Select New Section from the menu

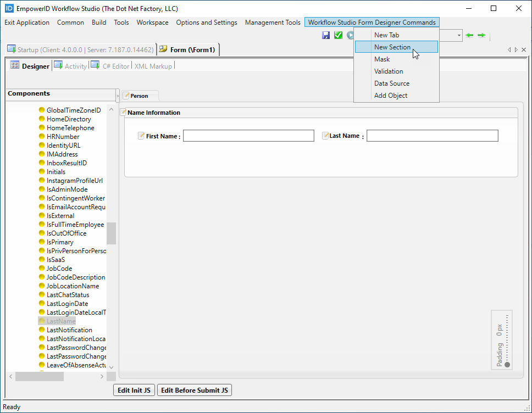point(392,47)
